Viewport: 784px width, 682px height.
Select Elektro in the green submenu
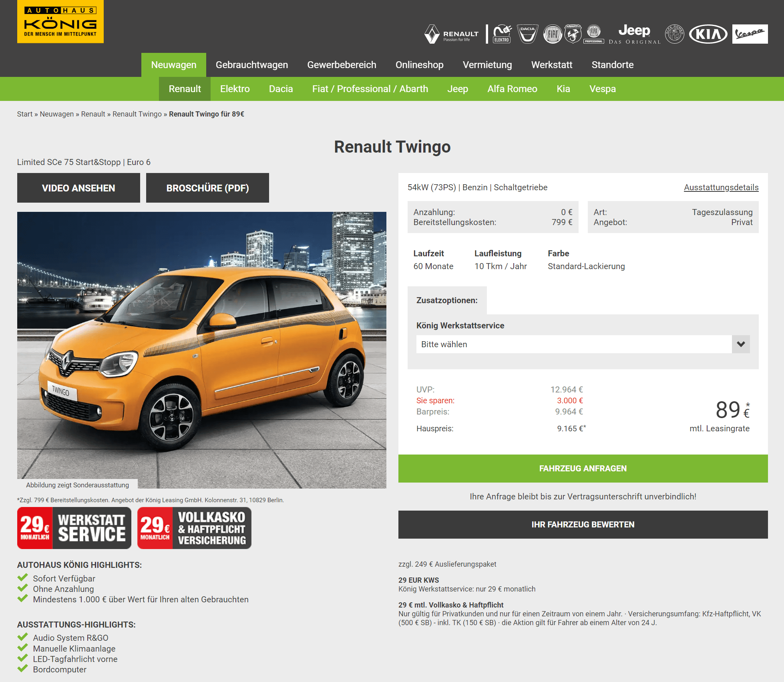pos(235,89)
